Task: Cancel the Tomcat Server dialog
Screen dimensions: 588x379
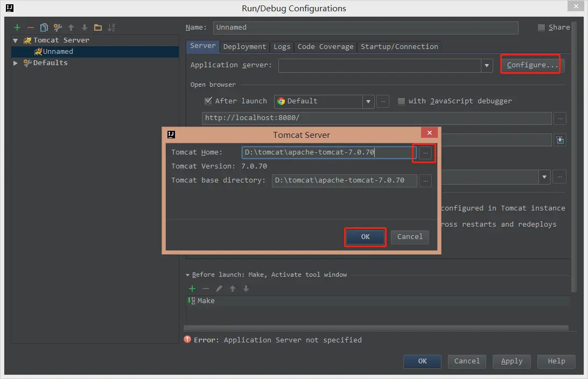Action: [409, 237]
